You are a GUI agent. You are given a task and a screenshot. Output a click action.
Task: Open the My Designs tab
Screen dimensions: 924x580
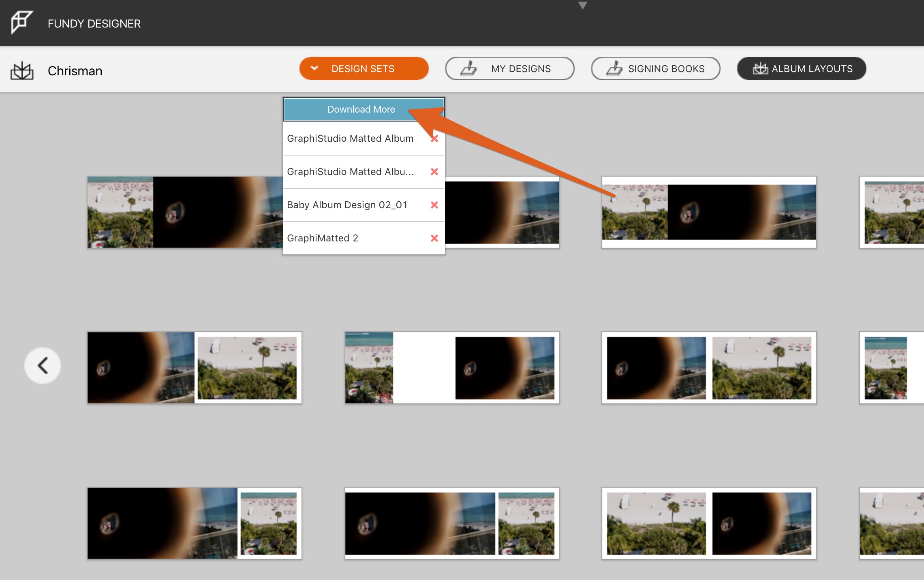tap(509, 68)
